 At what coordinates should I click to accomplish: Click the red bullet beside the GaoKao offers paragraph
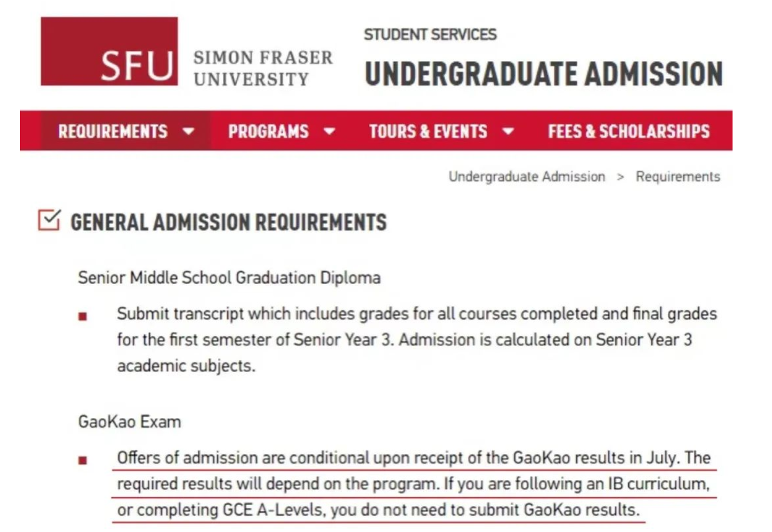point(83,460)
